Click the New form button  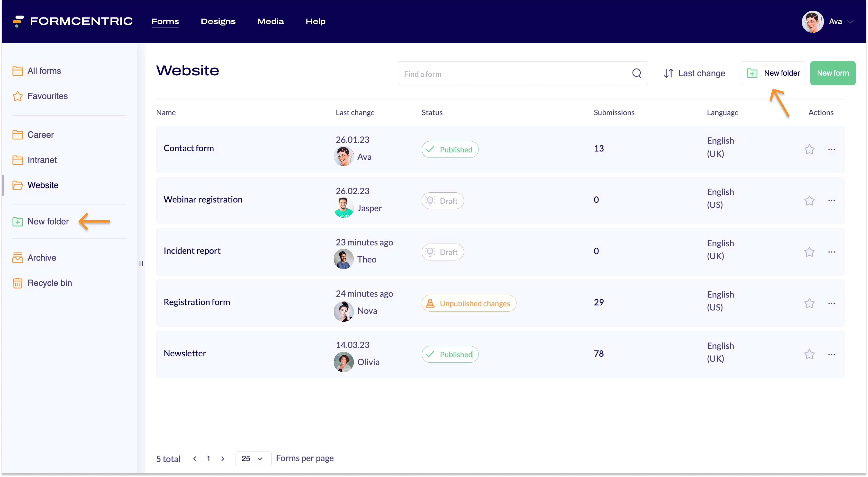coord(833,73)
